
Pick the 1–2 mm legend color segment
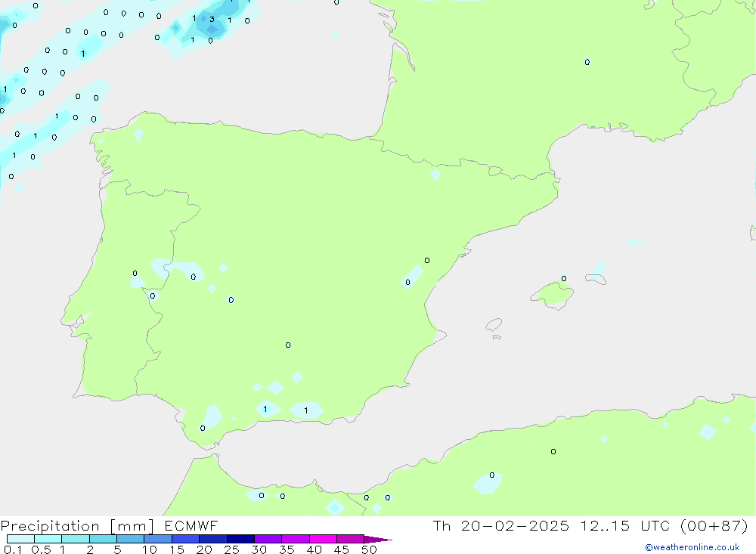pyautogui.click(x=75, y=539)
